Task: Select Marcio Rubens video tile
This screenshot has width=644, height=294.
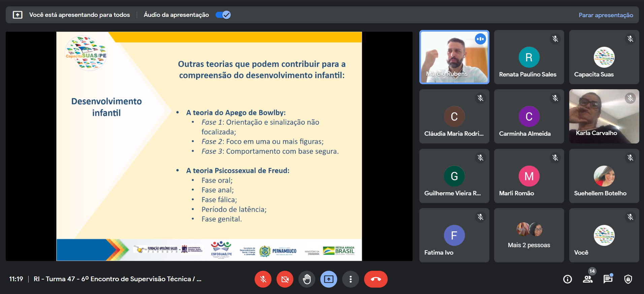Action: (x=454, y=57)
